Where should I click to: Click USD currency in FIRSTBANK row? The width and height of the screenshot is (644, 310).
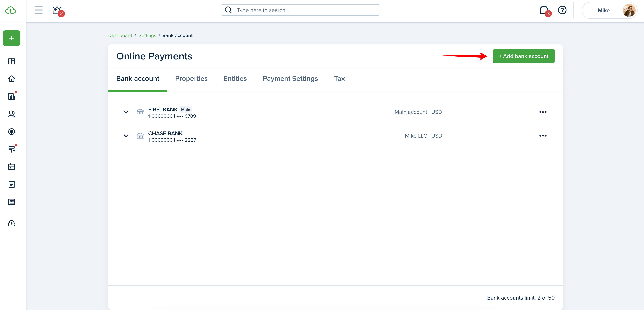[437, 112]
